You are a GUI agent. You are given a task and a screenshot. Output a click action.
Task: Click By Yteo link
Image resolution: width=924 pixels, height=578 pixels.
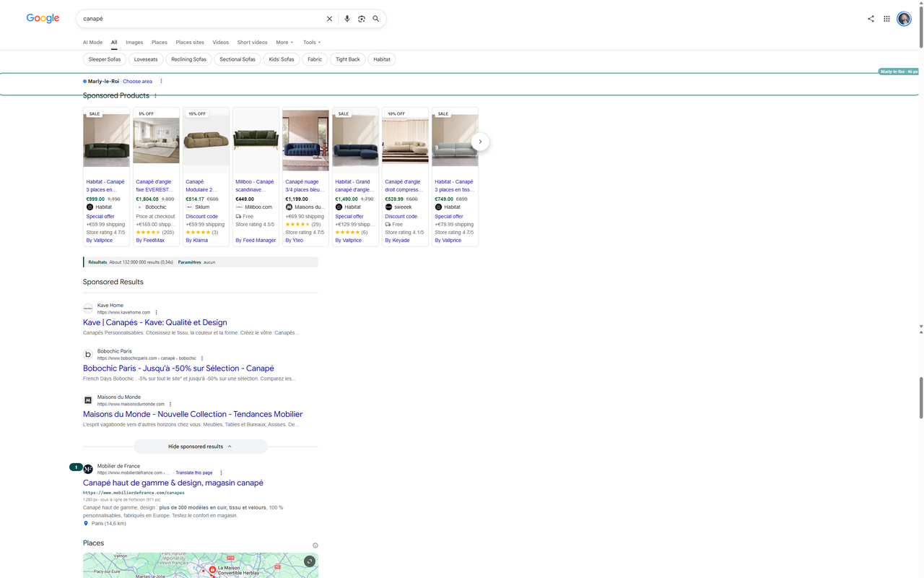pyautogui.click(x=294, y=241)
